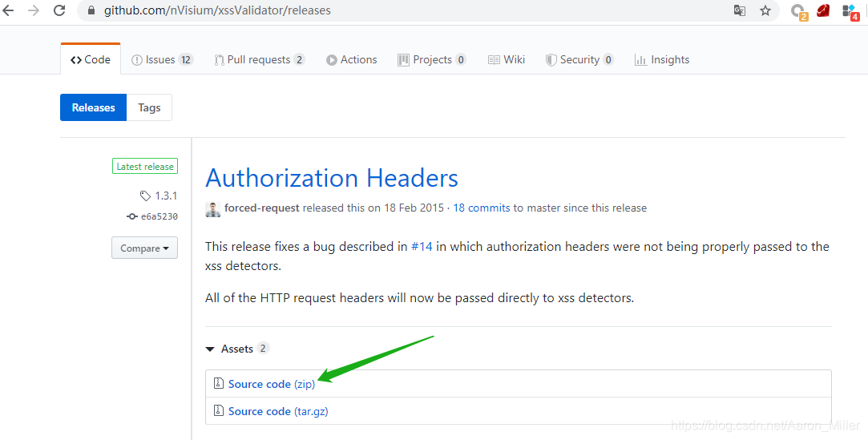Screen dimensions: 868x440
Task: Open the red ruby extension icon
Action: 823,10
